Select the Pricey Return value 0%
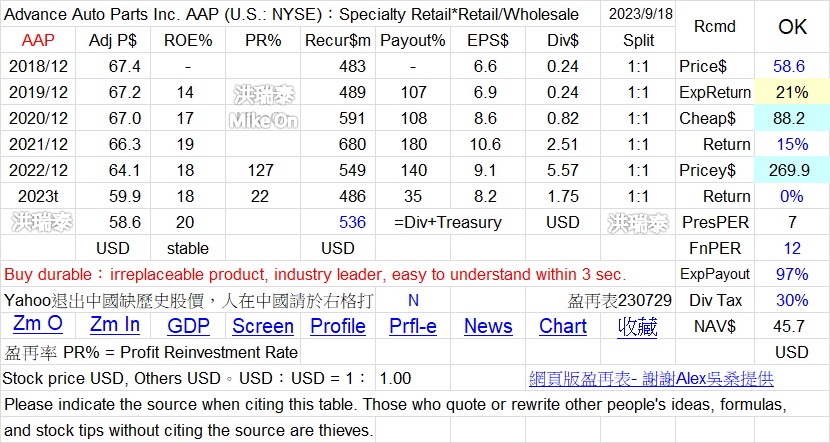 pyautogui.click(x=792, y=196)
